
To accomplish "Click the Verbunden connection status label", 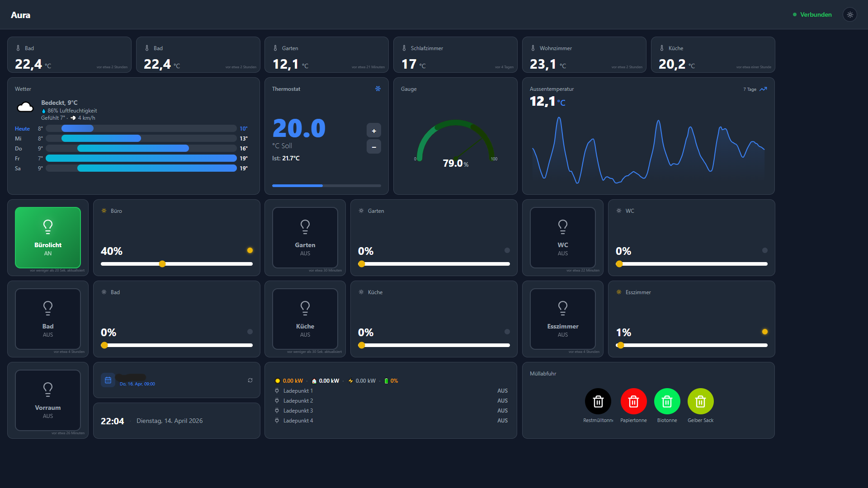I will pos(816,15).
